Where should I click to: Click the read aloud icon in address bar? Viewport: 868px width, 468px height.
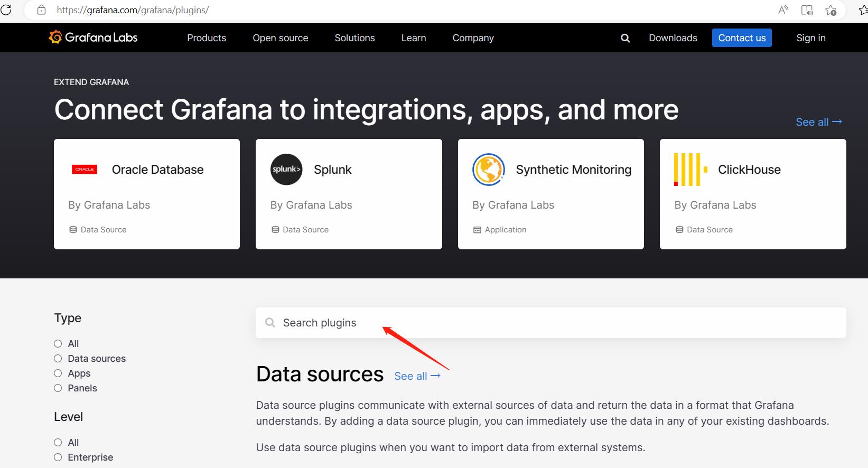click(783, 10)
